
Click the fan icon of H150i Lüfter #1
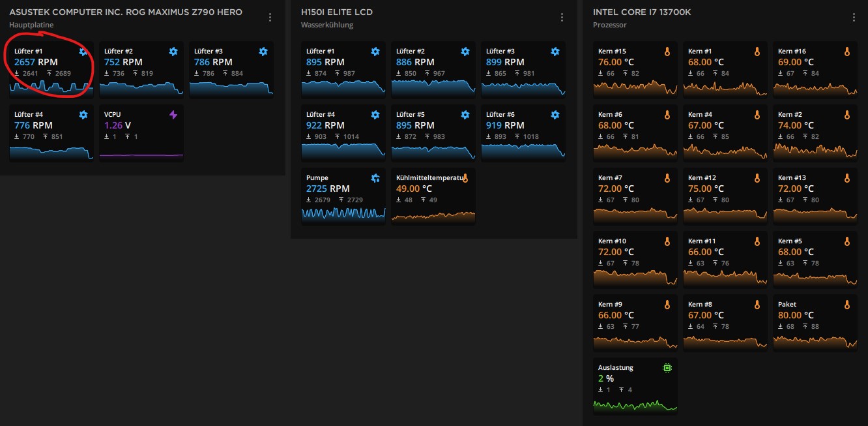375,52
